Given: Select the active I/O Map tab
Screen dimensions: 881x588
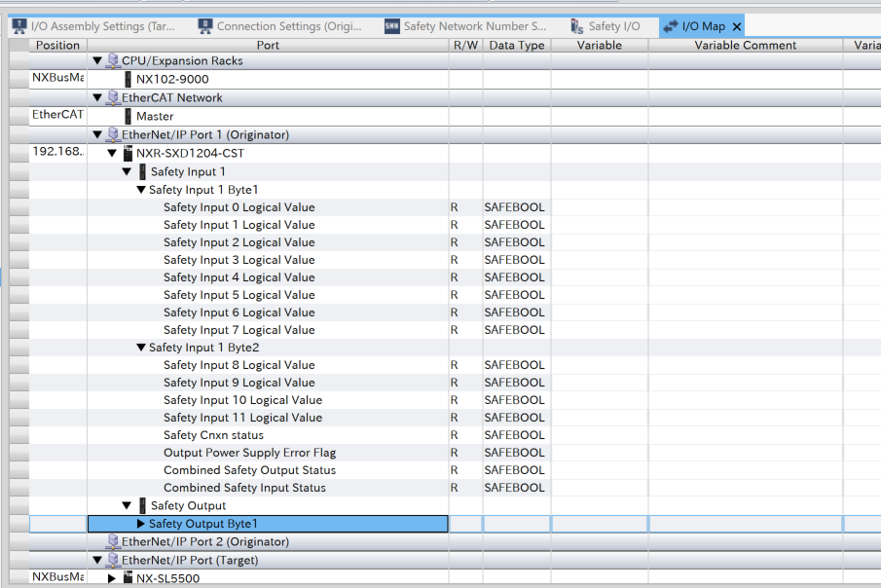Looking at the screenshot, I should 703,26.
